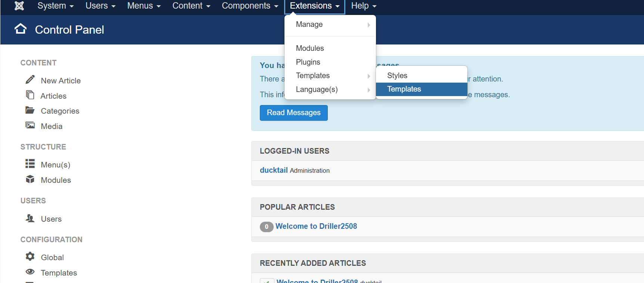Image resolution: width=644 pixels, height=283 pixels.
Task: Open the System menu
Action: [56, 6]
